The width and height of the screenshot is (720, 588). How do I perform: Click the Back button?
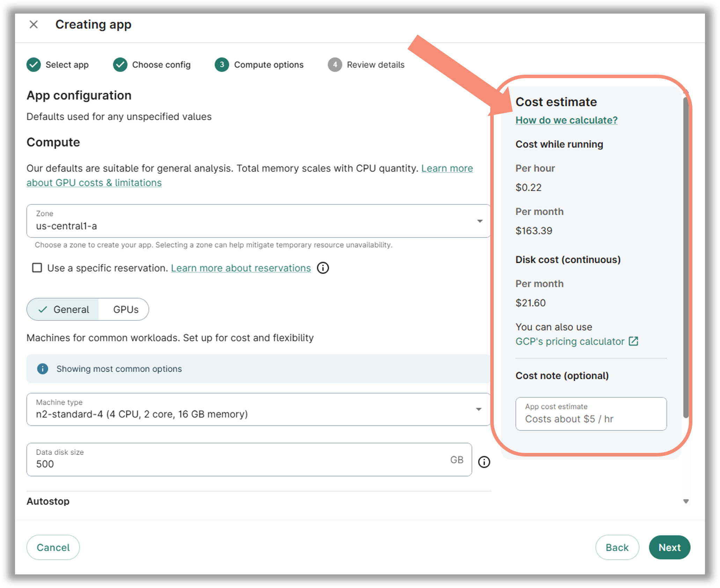pyautogui.click(x=617, y=548)
